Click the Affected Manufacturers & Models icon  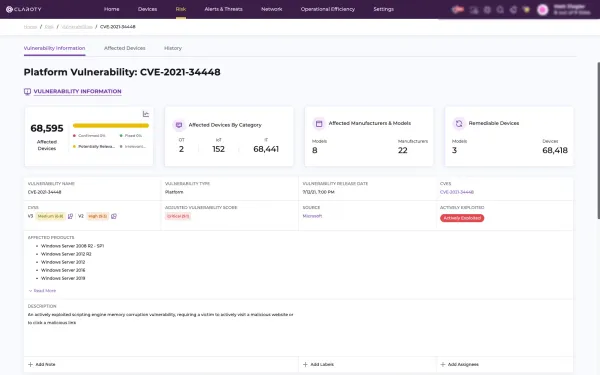click(x=319, y=123)
